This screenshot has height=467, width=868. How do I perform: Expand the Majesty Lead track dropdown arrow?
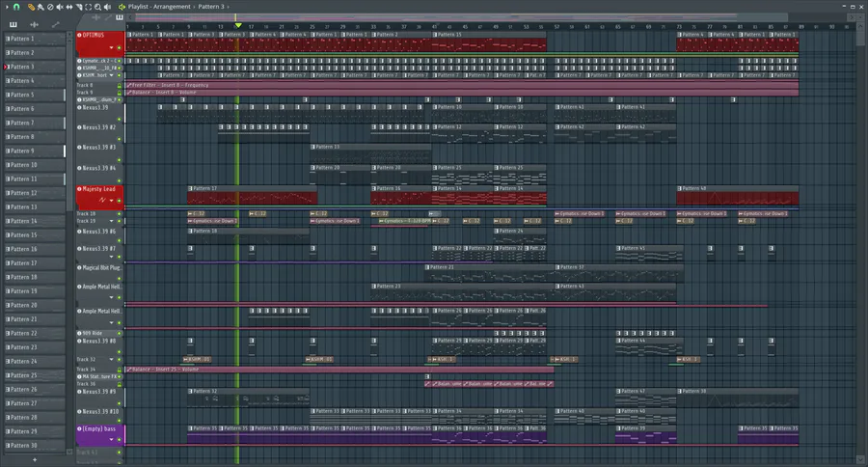point(111,201)
